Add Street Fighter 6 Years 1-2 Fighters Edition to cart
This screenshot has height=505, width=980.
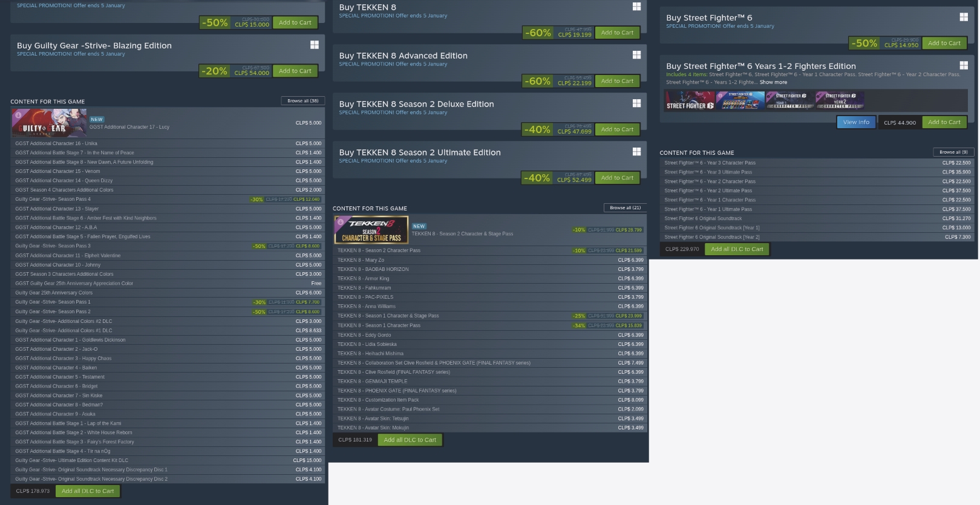[x=944, y=122]
